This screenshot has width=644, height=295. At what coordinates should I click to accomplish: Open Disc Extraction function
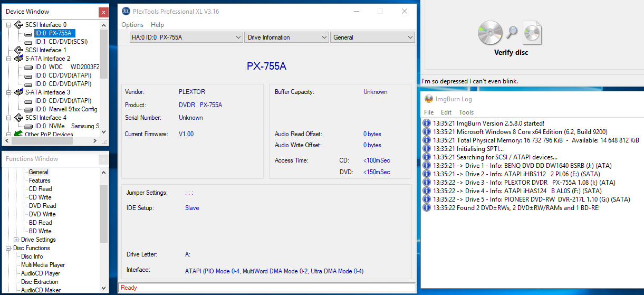pos(40,282)
